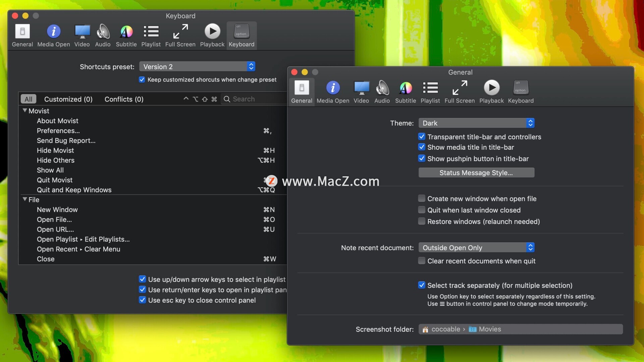644x362 pixels.
Task: Select About Movist shortcut row
Action: 153,121
